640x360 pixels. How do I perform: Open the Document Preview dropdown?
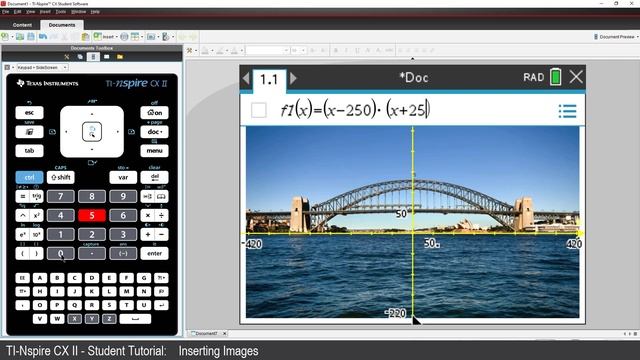click(x=616, y=37)
